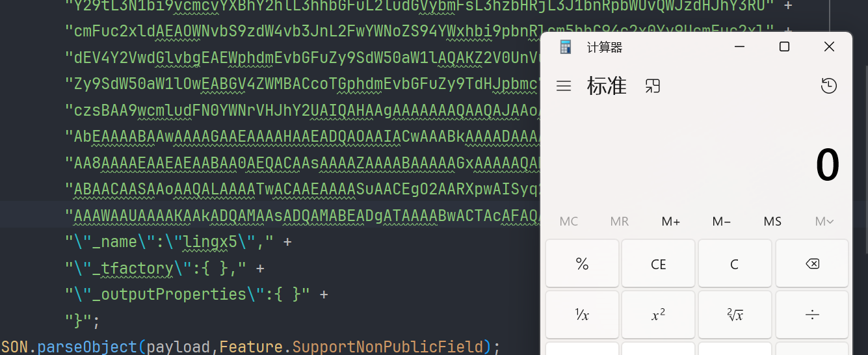Click the MC memory clear button
Image resolution: width=868 pixels, height=355 pixels.
click(x=568, y=222)
